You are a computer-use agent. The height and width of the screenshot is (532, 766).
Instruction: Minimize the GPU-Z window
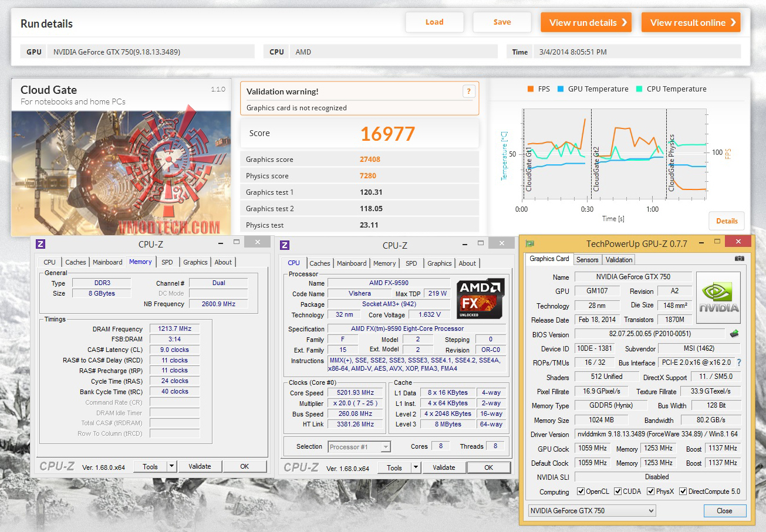pos(700,242)
